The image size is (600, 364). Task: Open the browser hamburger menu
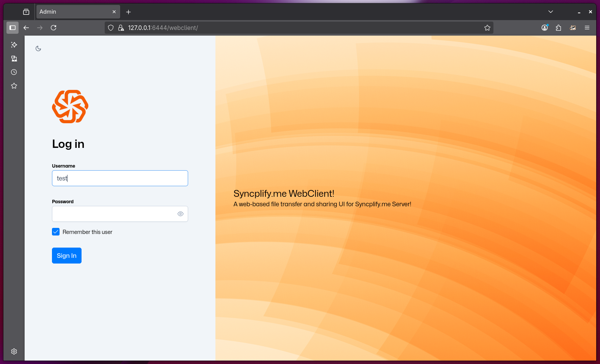pyautogui.click(x=587, y=28)
